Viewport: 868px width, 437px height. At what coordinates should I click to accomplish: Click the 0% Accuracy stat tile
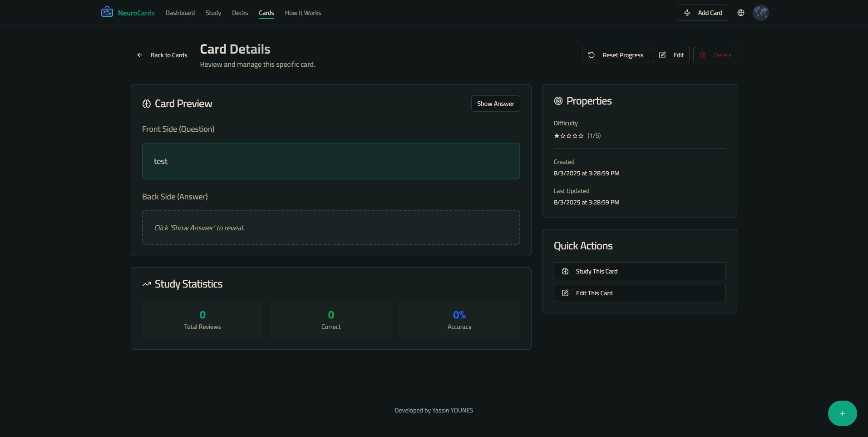pos(459,319)
